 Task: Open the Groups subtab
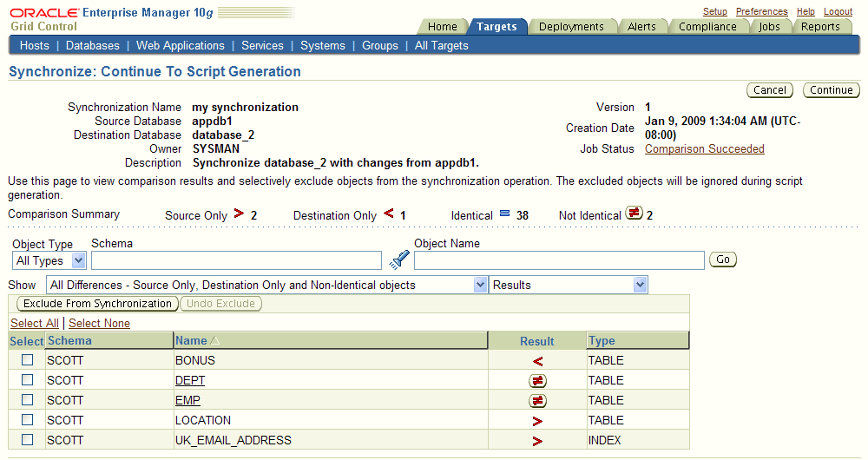coord(380,45)
